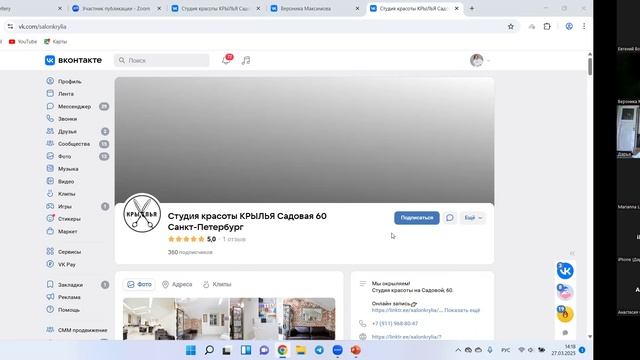The height and width of the screenshot is (360, 640).
Task: Open the floating VK messenger bubble
Action: (565, 271)
